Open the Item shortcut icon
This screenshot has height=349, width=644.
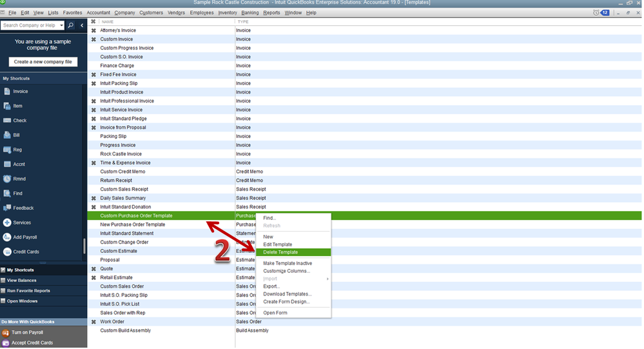(7, 106)
